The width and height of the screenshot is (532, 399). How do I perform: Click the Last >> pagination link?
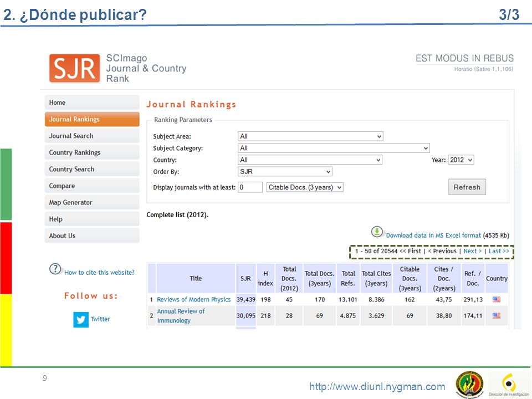499,251
